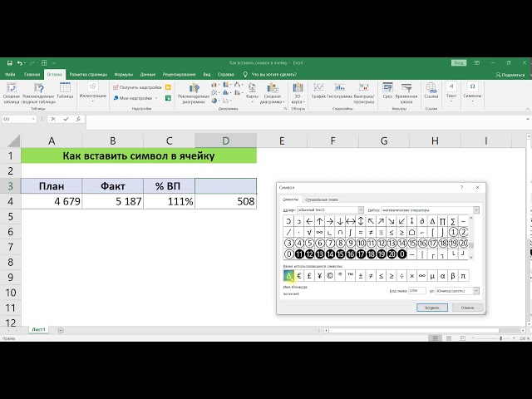Viewport: 532px width, 399px height.
Task: Pick ÷ from recently used symbols
Action: coord(401,276)
